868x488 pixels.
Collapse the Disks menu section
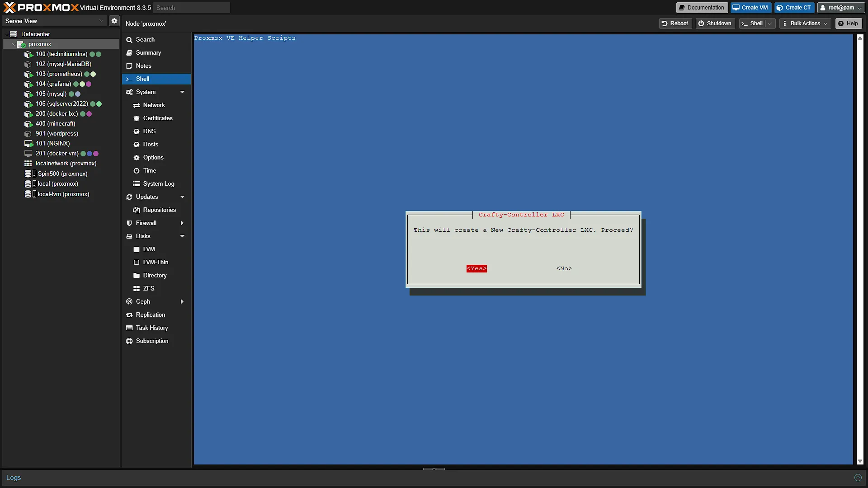pos(183,236)
